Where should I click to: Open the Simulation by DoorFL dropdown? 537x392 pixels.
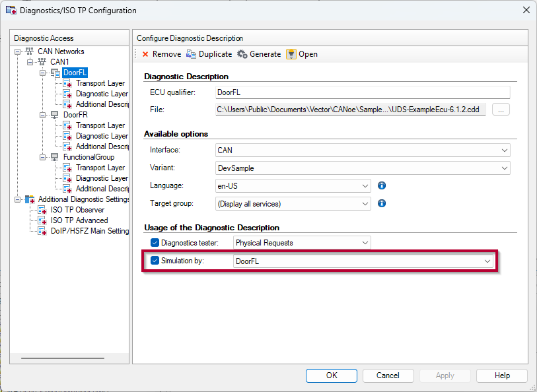pyautogui.click(x=363, y=261)
